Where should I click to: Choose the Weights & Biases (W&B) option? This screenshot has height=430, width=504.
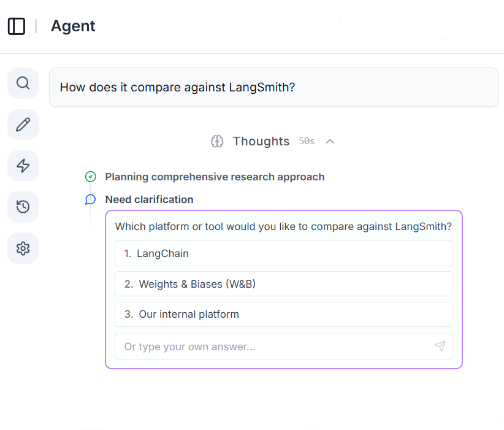pos(283,284)
